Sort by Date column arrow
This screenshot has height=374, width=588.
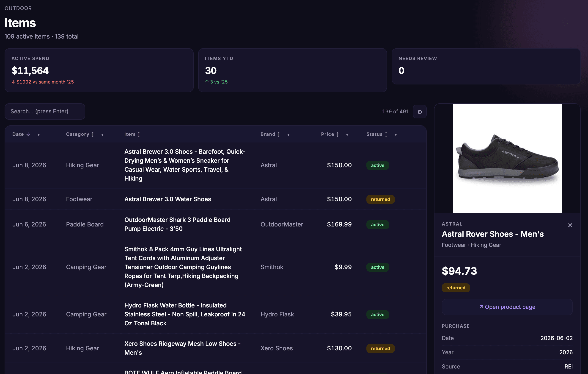click(28, 134)
